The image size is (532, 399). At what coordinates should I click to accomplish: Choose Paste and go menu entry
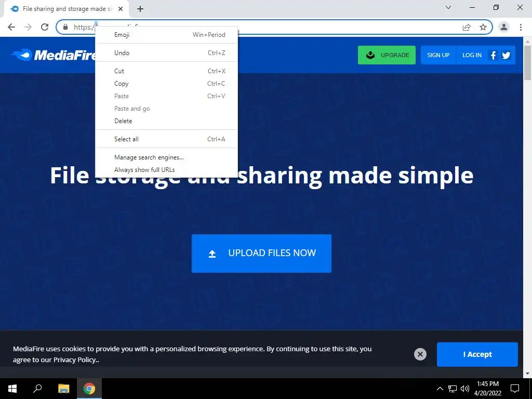coord(166,109)
